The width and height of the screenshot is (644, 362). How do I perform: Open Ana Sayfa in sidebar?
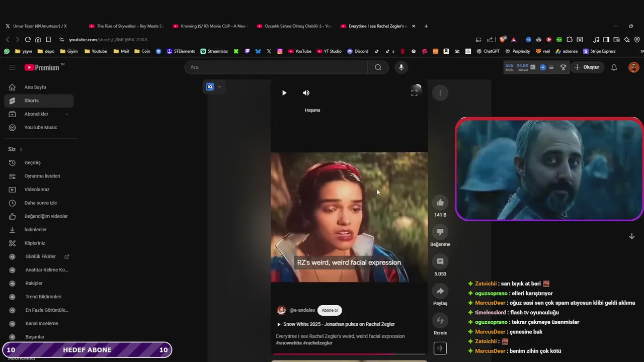(39, 87)
